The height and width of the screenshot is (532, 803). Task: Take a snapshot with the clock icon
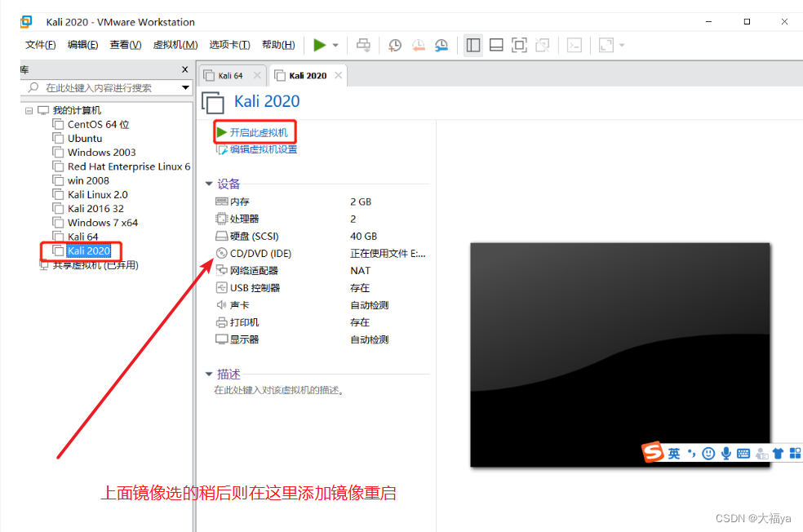(395, 45)
